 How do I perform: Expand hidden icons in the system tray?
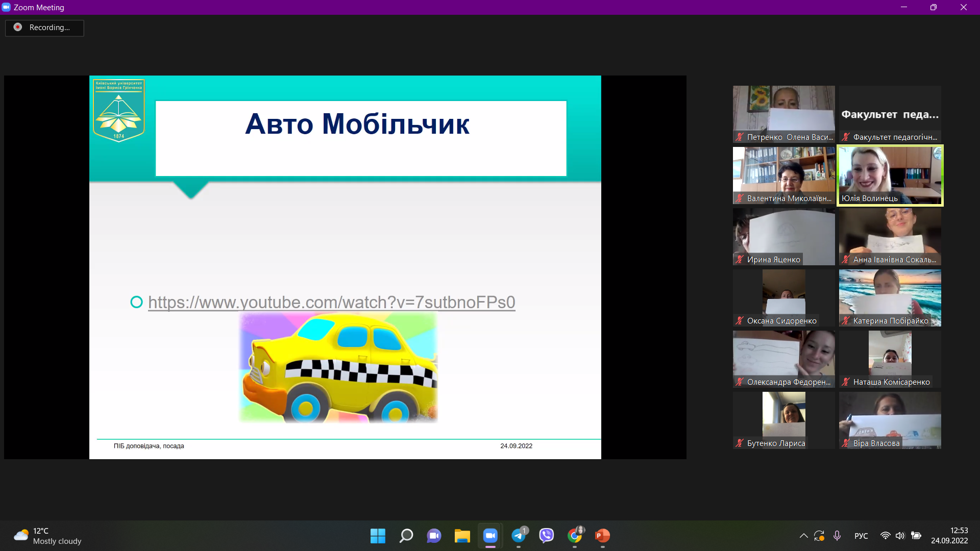(803, 536)
